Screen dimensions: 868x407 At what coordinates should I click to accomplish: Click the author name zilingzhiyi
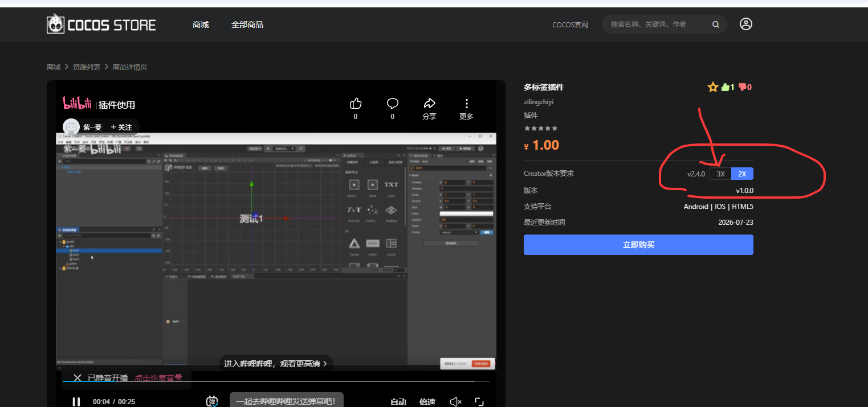tap(539, 102)
